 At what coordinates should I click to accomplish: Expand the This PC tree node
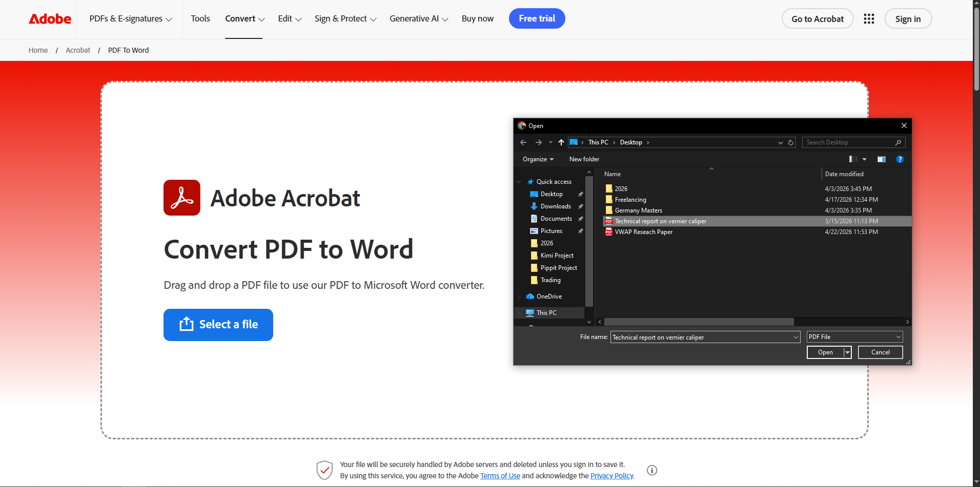(519, 313)
